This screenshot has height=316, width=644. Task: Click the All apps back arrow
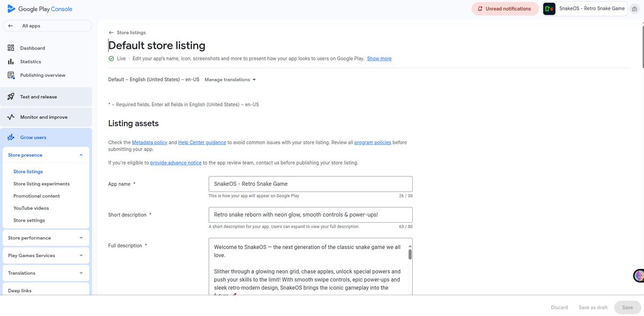[x=11, y=26]
